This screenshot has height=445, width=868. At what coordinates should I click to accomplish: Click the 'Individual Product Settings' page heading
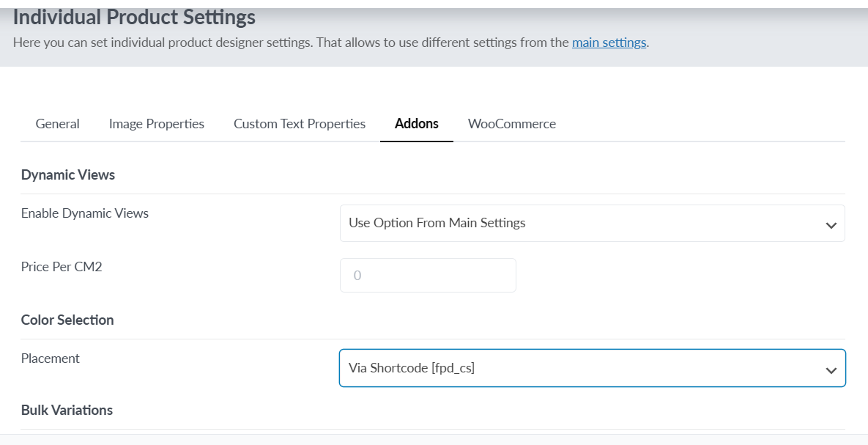pyautogui.click(x=134, y=17)
